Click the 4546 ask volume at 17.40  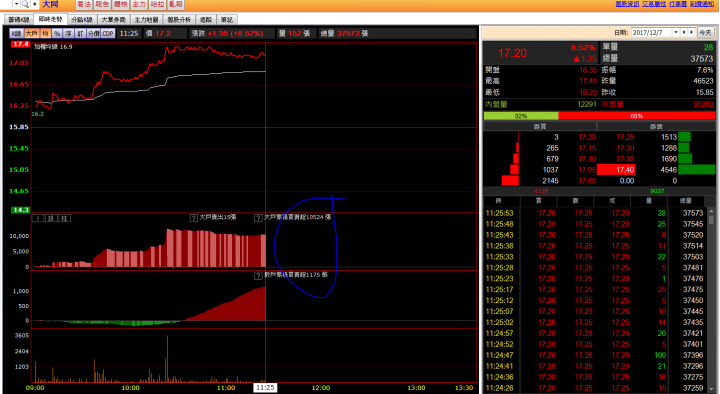(668, 170)
